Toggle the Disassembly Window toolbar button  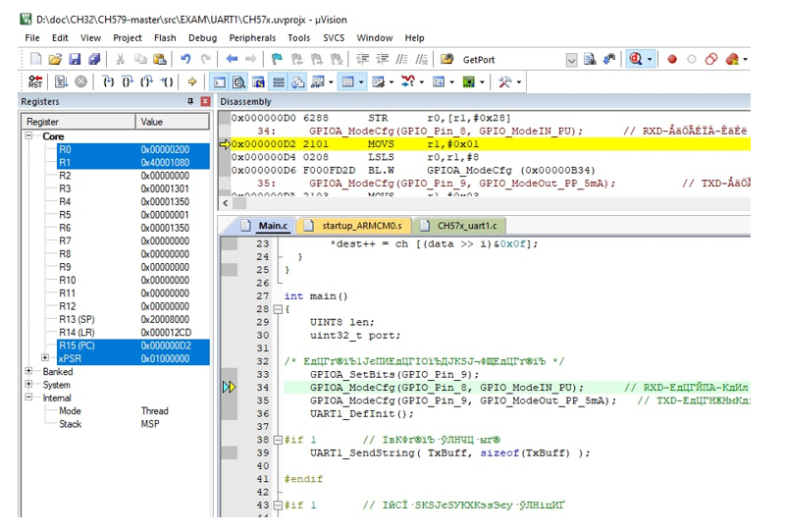coord(237,82)
